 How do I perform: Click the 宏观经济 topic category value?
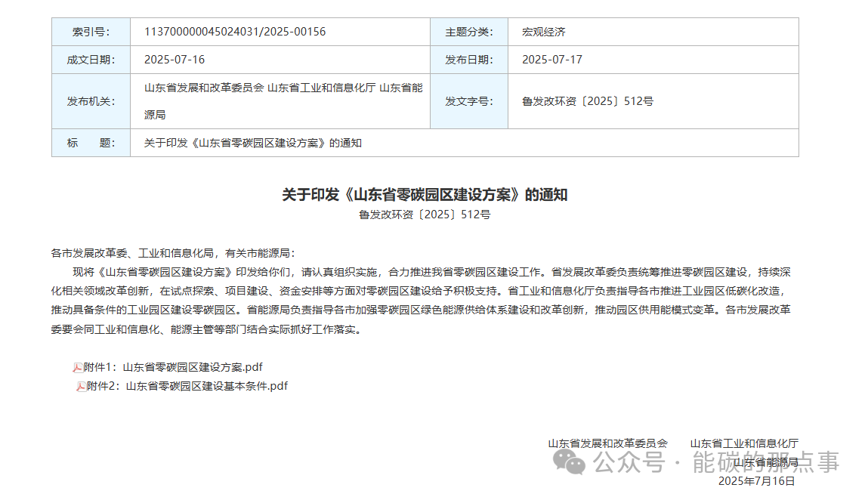click(544, 32)
